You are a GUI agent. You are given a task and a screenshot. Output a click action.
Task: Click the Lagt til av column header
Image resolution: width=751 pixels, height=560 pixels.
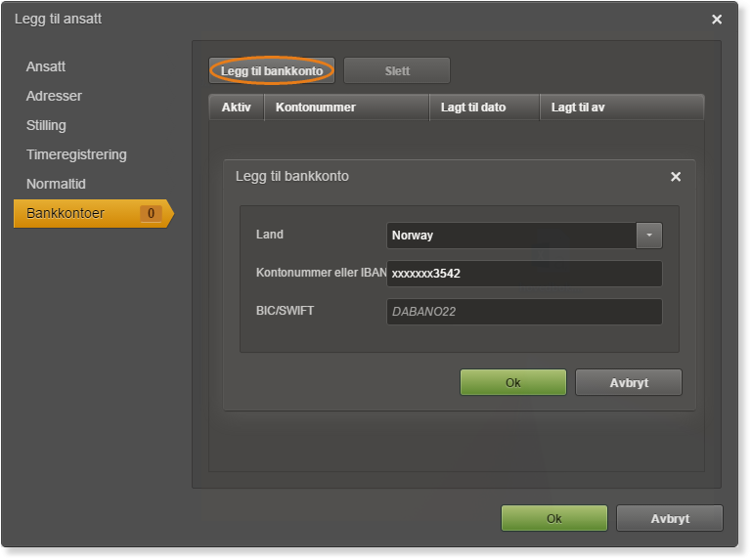point(622,108)
